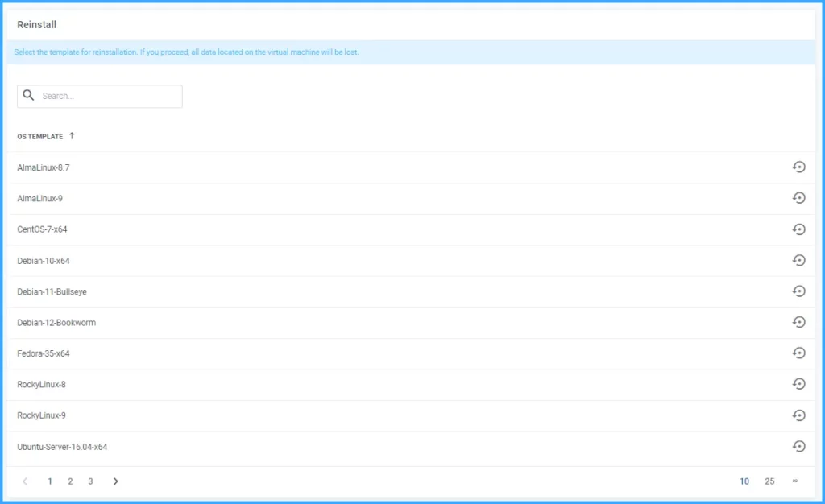Select the Ubuntu-Server-16.04-x64 template row name
Screen dimensions: 825x504
(62, 447)
